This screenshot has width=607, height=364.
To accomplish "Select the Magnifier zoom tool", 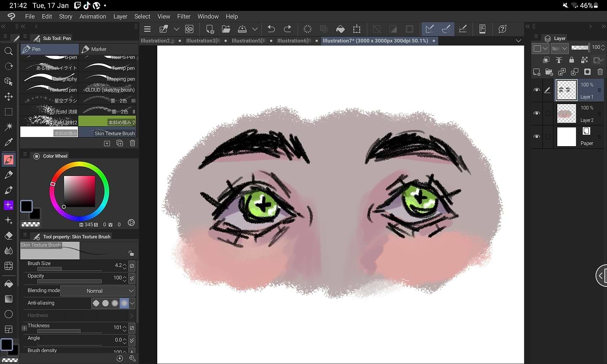I will click(8, 51).
